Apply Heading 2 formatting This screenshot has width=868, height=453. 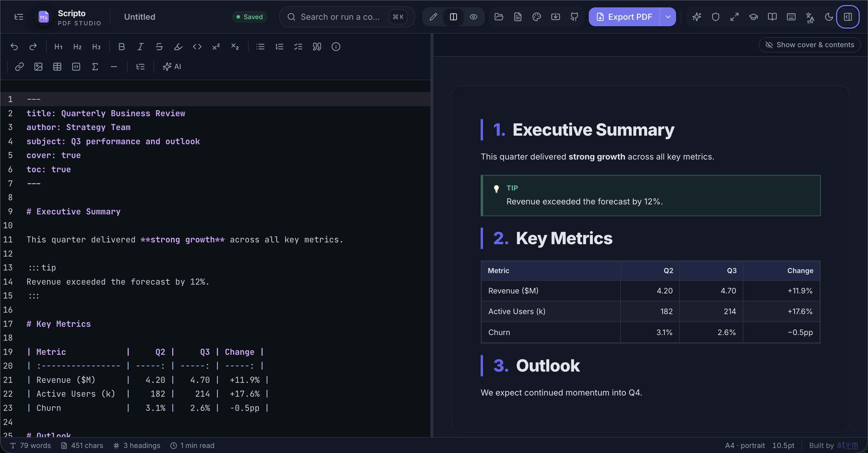tap(77, 47)
